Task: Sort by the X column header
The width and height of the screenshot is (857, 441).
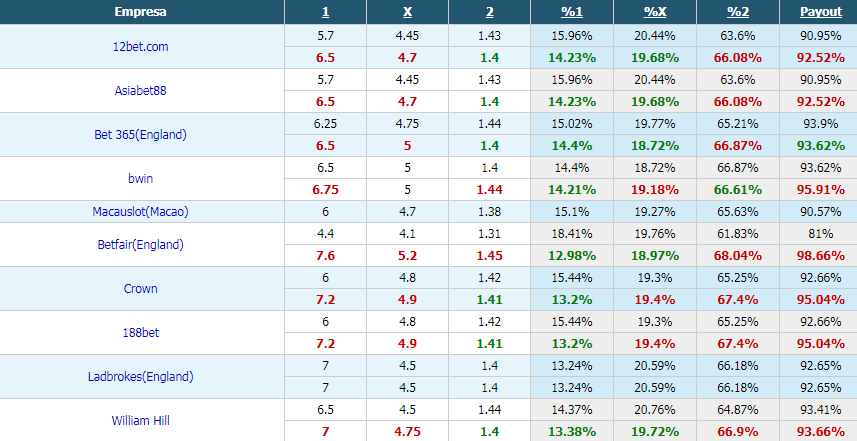Action: (x=407, y=11)
